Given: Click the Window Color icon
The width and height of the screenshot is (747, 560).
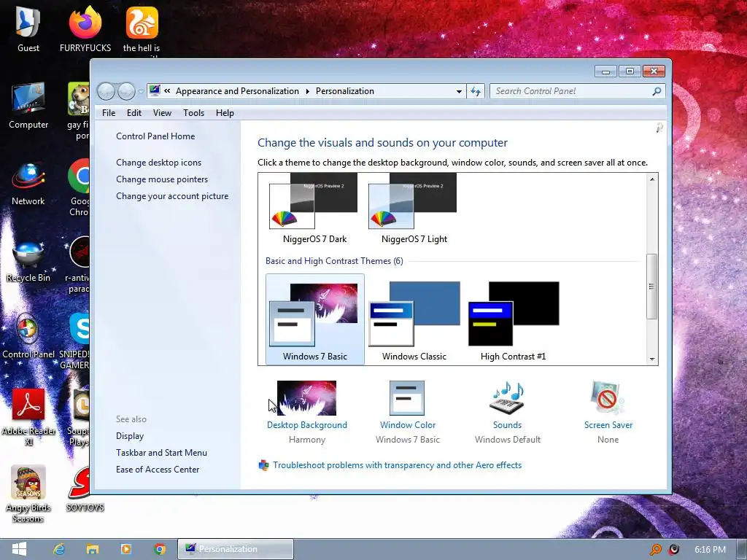Looking at the screenshot, I should (x=407, y=398).
